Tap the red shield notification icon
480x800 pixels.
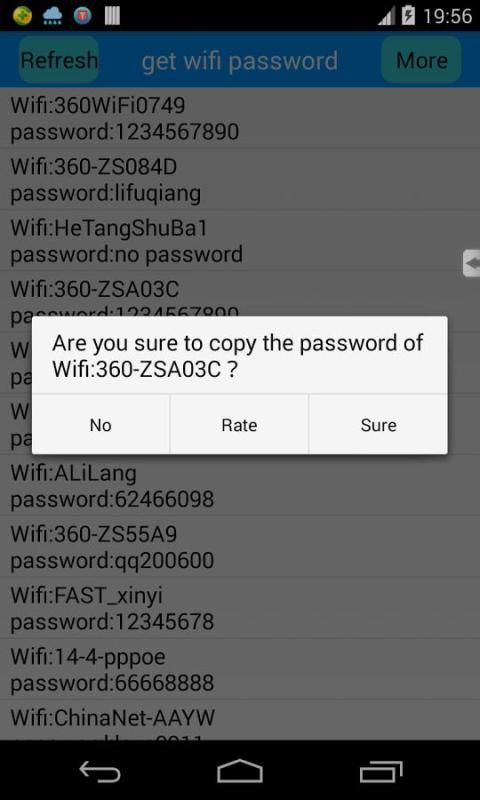(x=82, y=16)
